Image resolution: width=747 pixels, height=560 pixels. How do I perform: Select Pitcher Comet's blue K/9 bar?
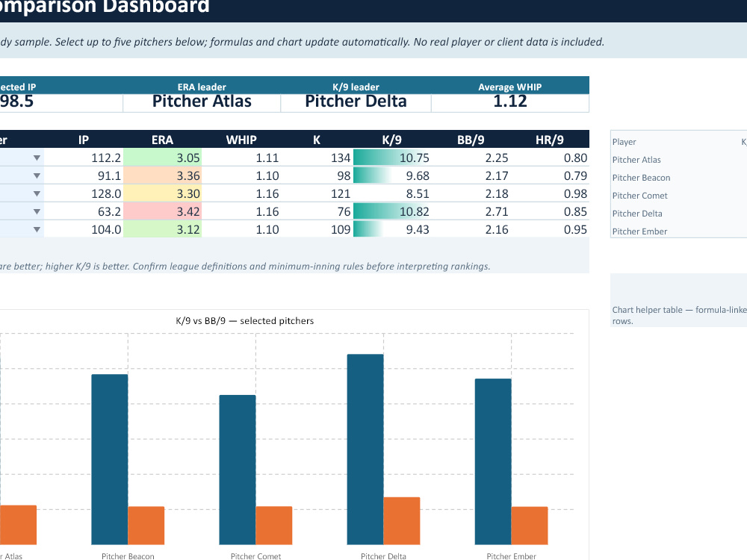click(238, 470)
